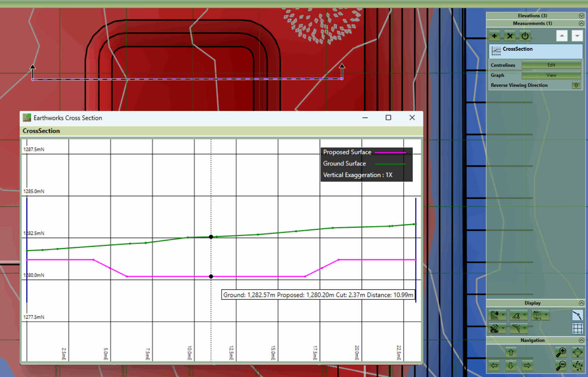The image size is (588, 377).
Task: Delete measurement using the X button
Action: tap(510, 36)
